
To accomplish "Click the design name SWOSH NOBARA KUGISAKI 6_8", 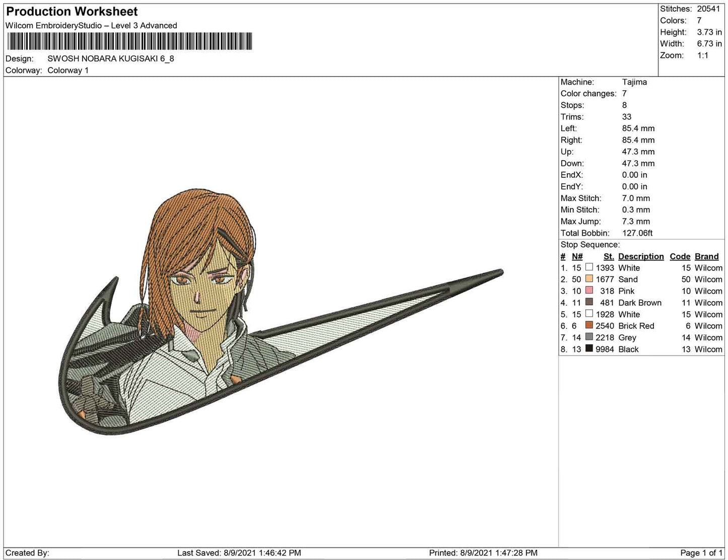I will click(x=111, y=58).
